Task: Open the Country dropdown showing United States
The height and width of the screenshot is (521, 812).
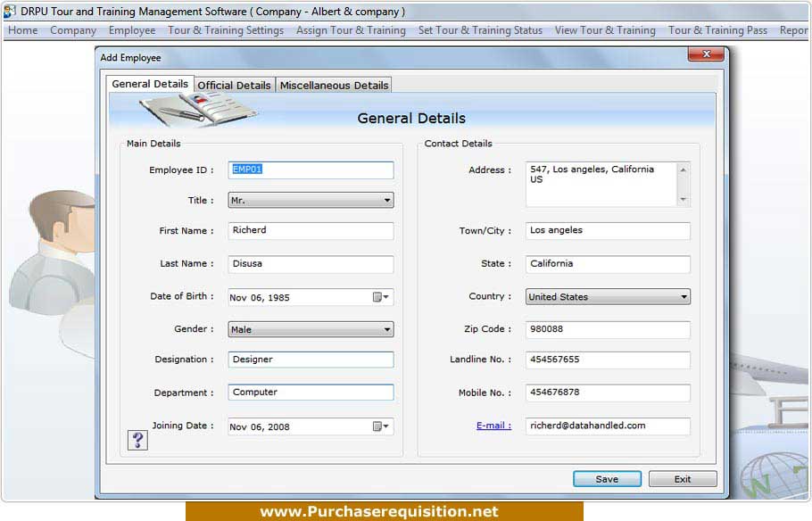Action: pyautogui.click(x=684, y=296)
